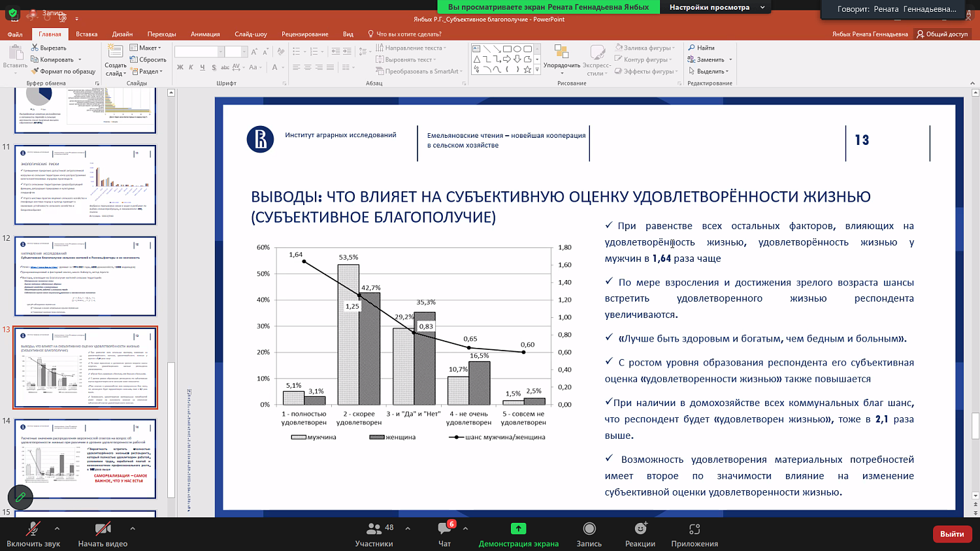The width and height of the screenshot is (980, 551).
Task: Click the Вырезать (Cut) scissors icon
Action: (35, 48)
